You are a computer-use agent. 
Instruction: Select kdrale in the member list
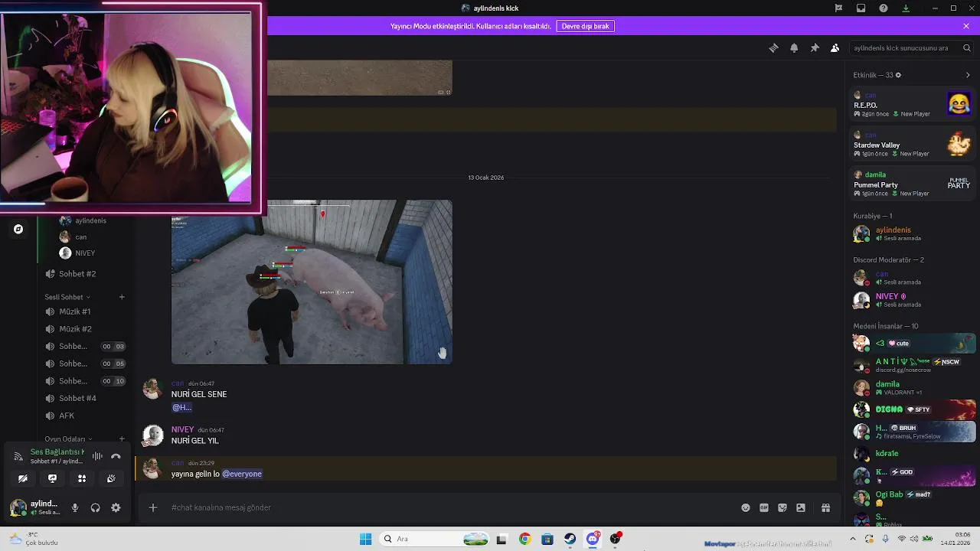[913, 454]
